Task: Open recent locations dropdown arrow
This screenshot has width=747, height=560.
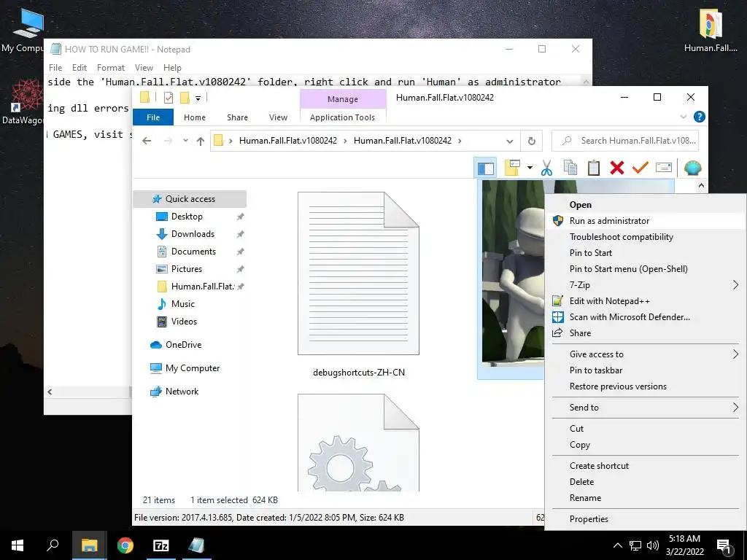Action: [185, 141]
